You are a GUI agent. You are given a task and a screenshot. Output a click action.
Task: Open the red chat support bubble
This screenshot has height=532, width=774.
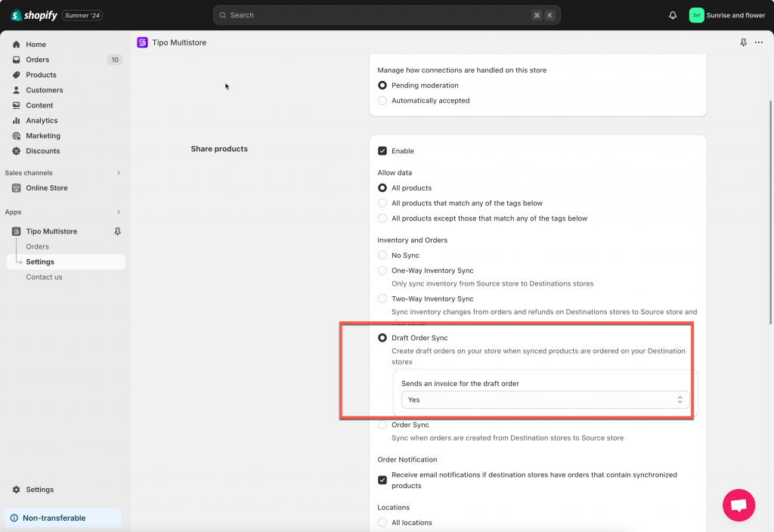click(738, 505)
